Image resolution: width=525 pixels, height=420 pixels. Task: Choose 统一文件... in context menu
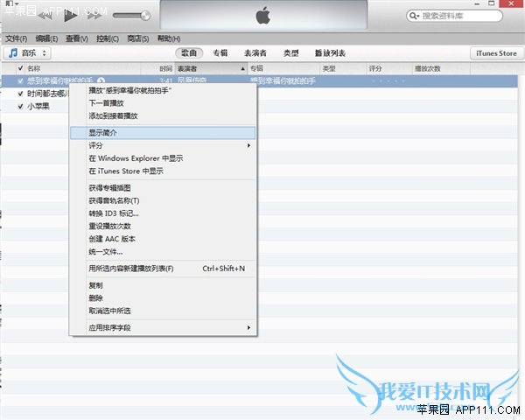coord(163,251)
